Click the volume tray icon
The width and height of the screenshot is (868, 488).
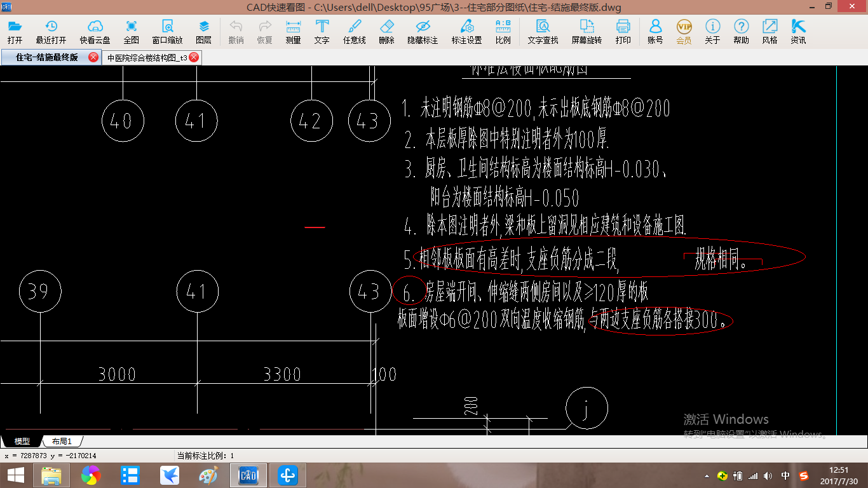(768, 475)
